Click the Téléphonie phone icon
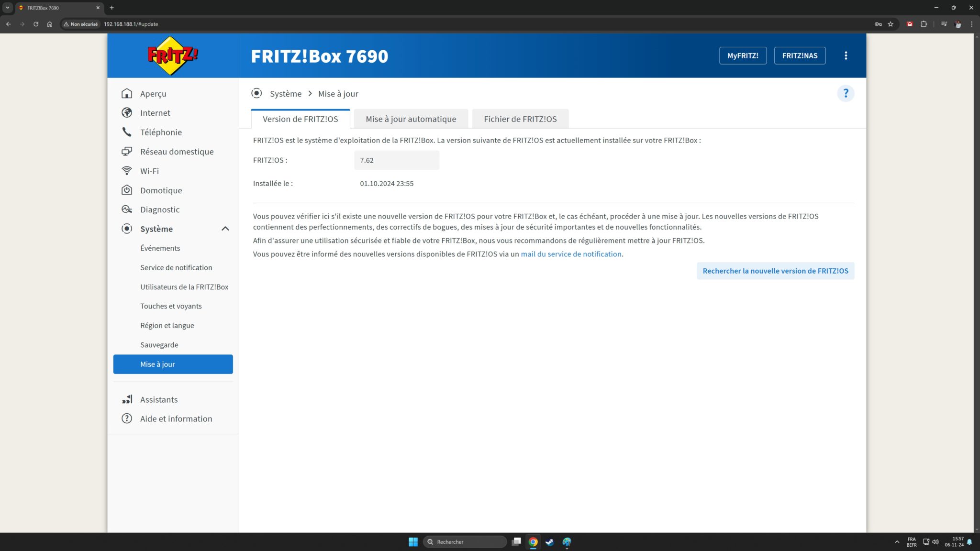Screen dimensions: 980x551 coord(127,132)
